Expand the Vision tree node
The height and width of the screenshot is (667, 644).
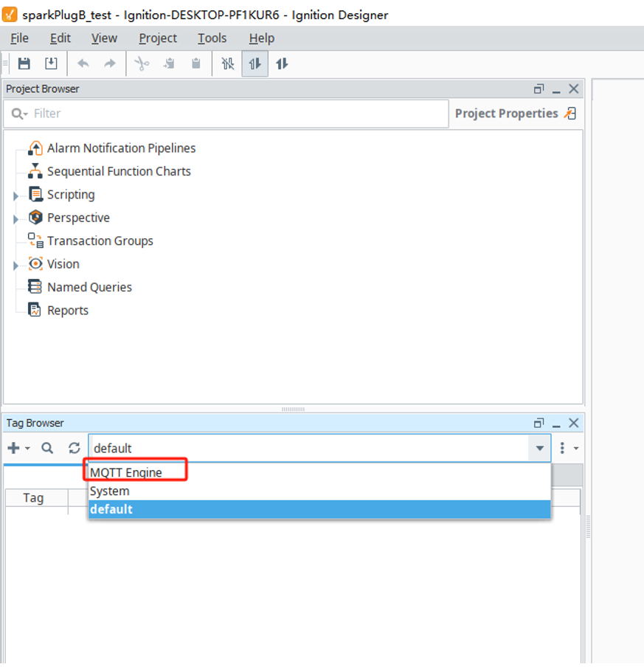pyautogui.click(x=15, y=266)
